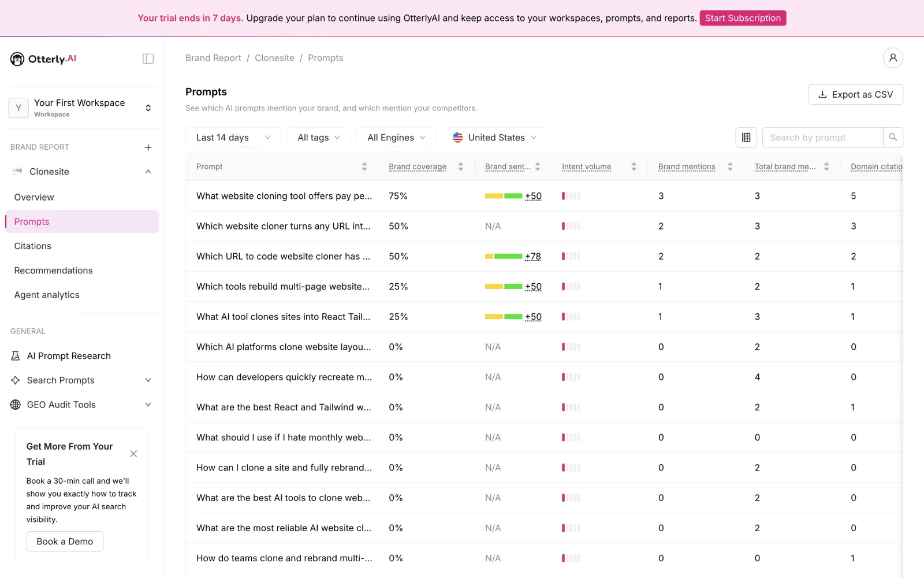Open the table column settings
This screenshot has height=578, width=924.
click(746, 138)
